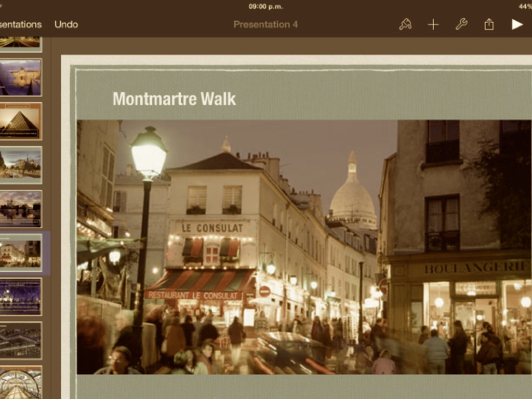Select the riverside cathedral slide thumbnail

click(x=21, y=165)
